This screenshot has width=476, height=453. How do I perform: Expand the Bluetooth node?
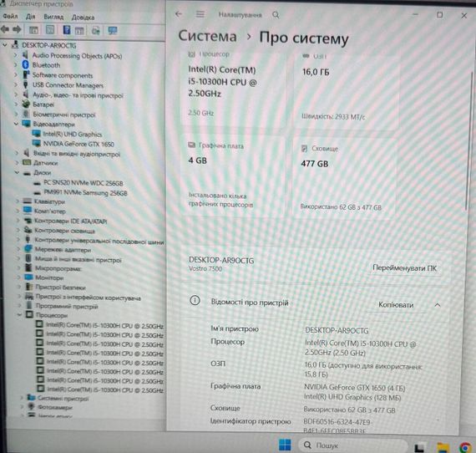coord(16,64)
